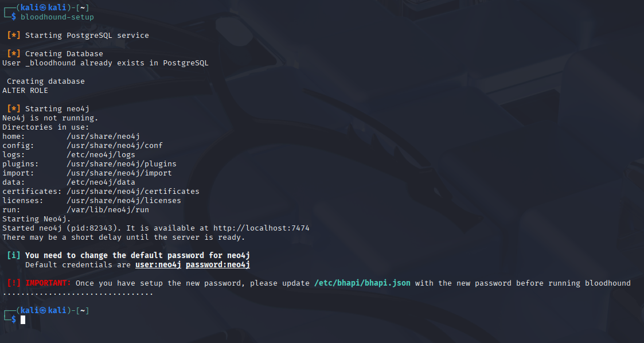Click the [*] marker beside Starting PostgreSQL service
Image resolution: width=644 pixels, height=343 pixels.
pyautogui.click(x=14, y=36)
